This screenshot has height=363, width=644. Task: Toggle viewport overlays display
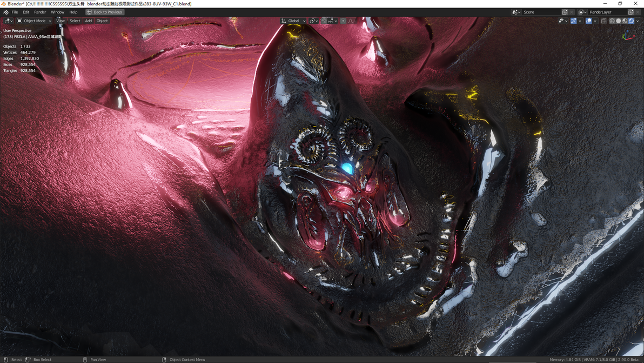[588, 21]
